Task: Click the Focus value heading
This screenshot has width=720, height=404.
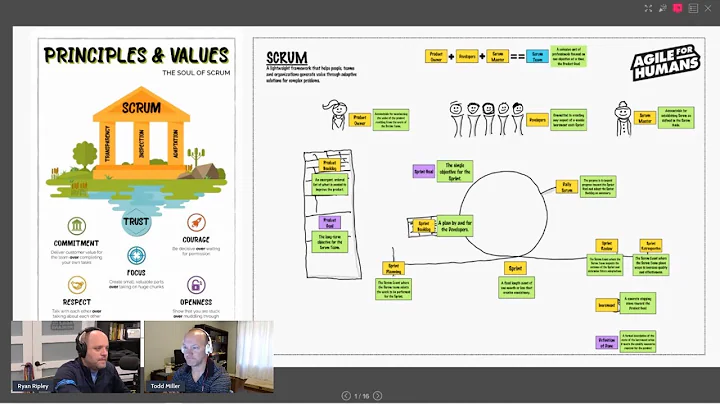Action: [x=136, y=273]
